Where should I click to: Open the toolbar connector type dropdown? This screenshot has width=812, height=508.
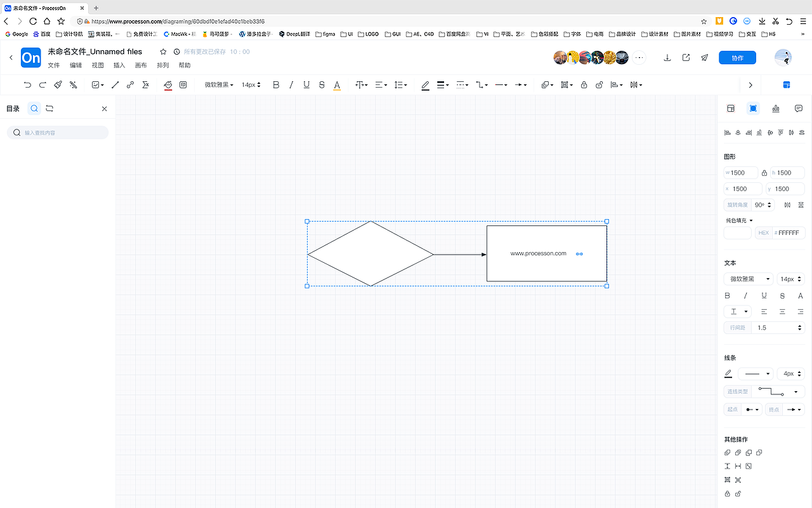coord(482,84)
